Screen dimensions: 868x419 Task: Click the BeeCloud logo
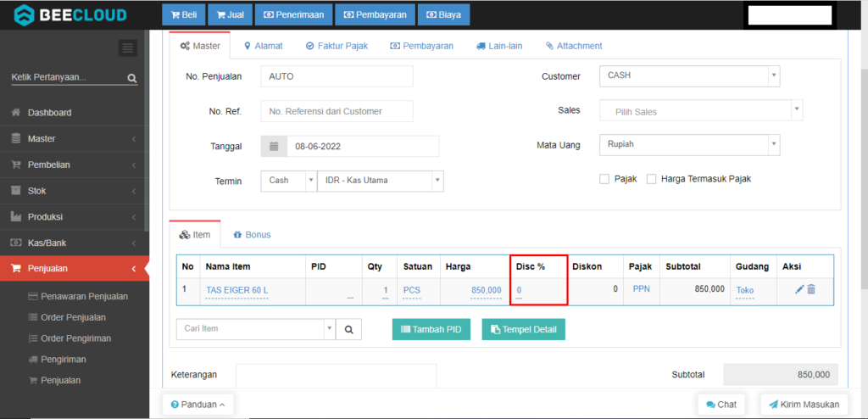point(70,15)
